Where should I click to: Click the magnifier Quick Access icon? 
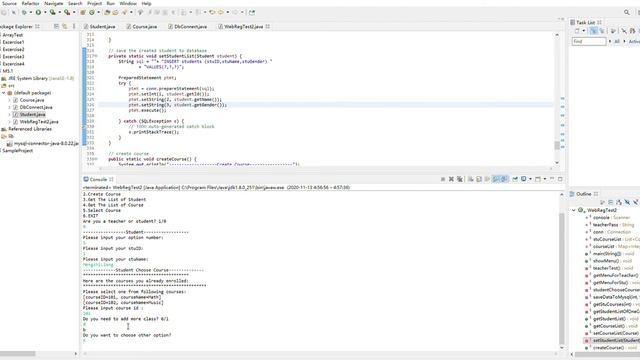point(627,12)
